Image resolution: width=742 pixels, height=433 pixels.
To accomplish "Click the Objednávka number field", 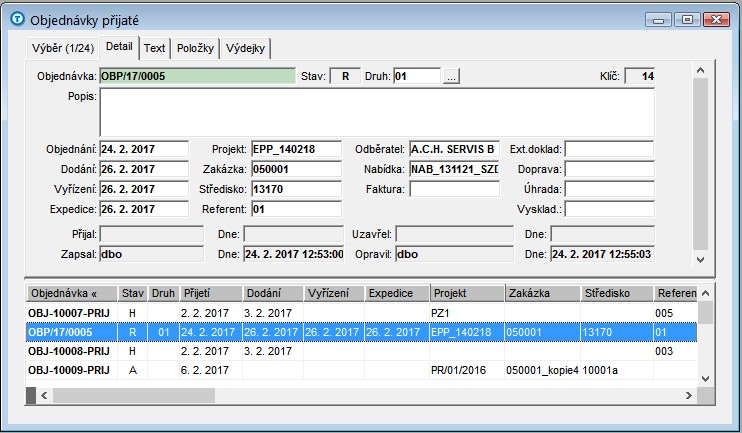I will pos(196,76).
